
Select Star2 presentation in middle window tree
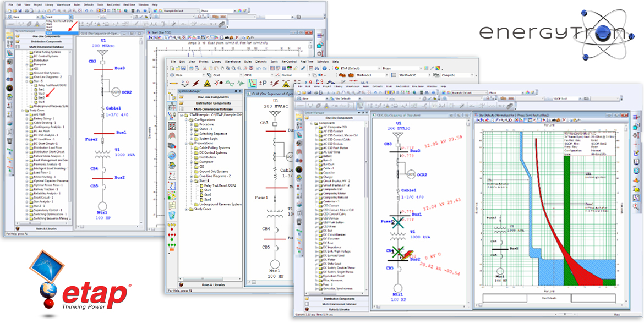pos(208,195)
